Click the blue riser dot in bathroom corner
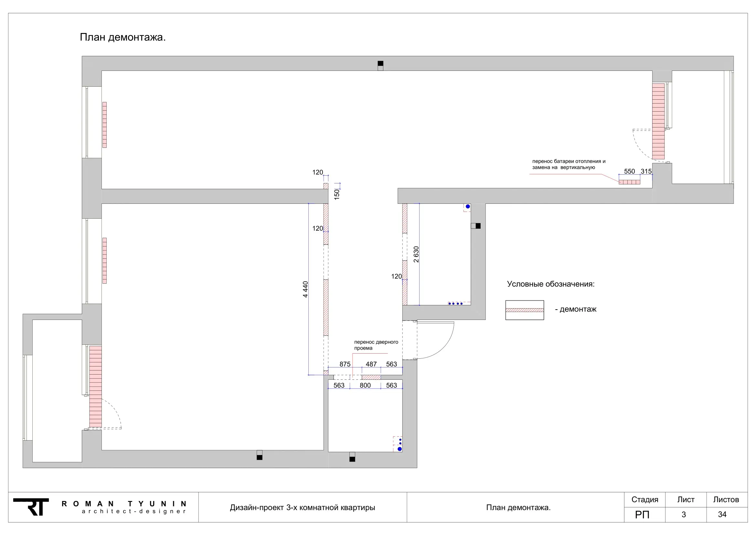Image resolution: width=756 pixels, height=535 pixels. 468,207
